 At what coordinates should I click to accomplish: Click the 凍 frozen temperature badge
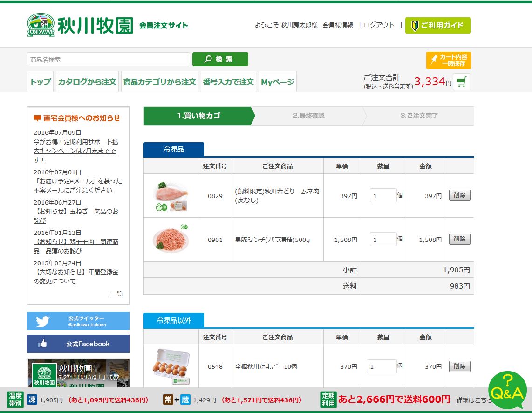(32, 399)
